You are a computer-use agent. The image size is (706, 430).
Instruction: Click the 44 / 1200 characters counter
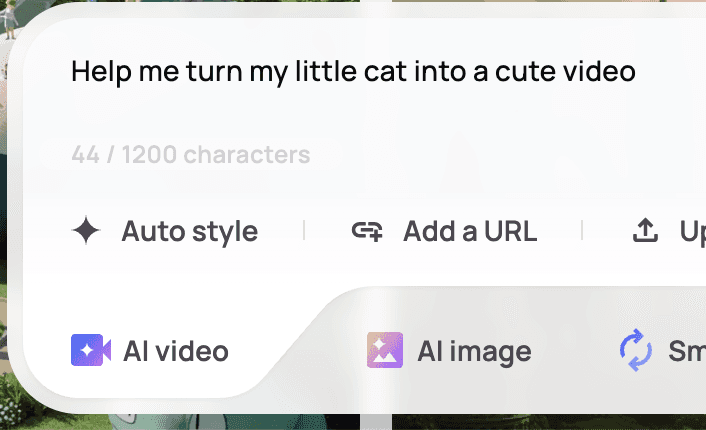191,154
